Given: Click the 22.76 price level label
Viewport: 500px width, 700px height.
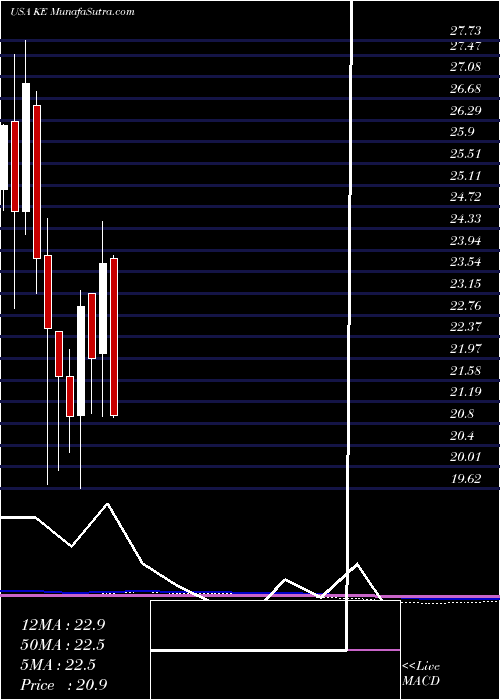Looking at the screenshot, I should click(466, 306).
